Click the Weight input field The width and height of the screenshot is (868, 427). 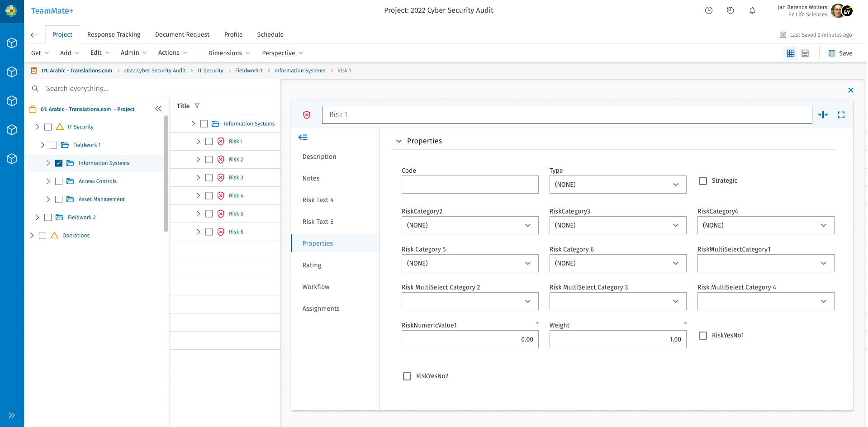click(x=617, y=339)
